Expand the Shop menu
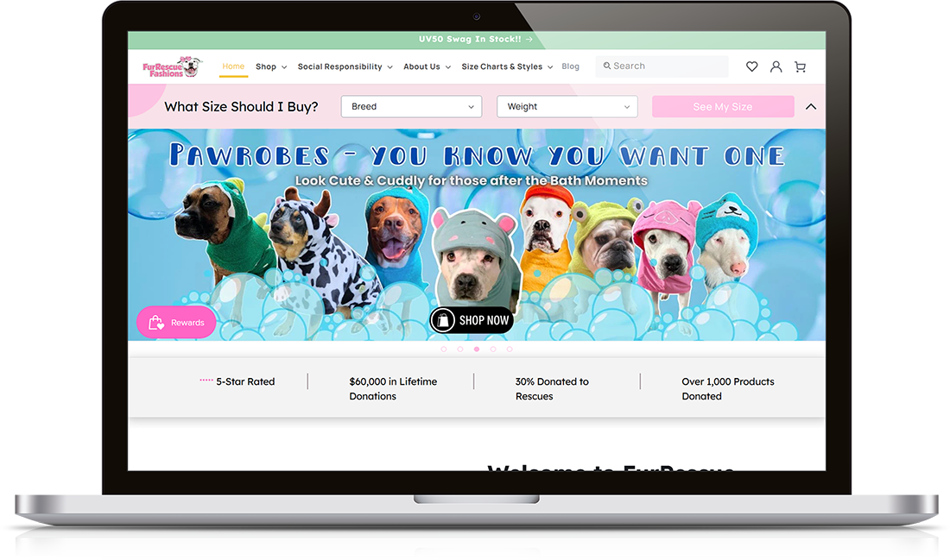The image size is (950, 560). (x=270, y=66)
